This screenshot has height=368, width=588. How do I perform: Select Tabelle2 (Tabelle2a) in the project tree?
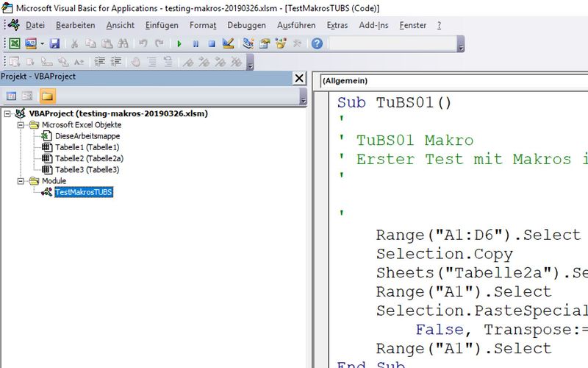click(x=89, y=158)
